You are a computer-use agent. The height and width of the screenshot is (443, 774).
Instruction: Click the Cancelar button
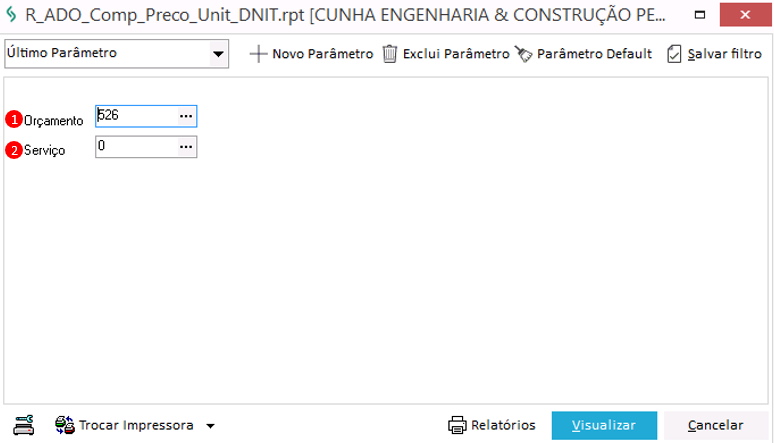click(716, 425)
